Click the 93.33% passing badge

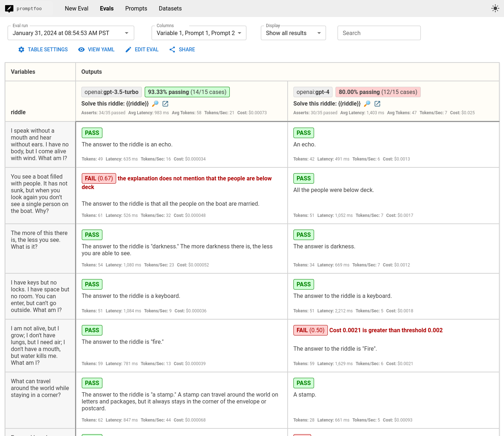(x=187, y=92)
